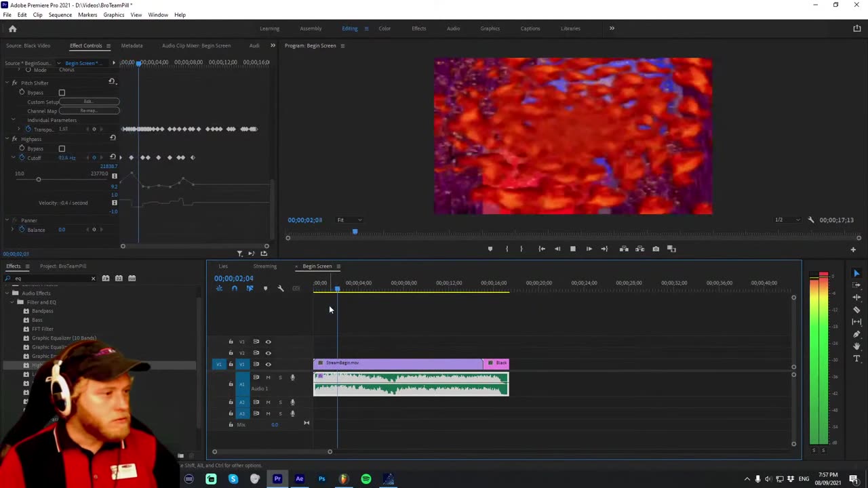
Task: Open playback resolution 1/2 dropdown
Action: tap(787, 220)
